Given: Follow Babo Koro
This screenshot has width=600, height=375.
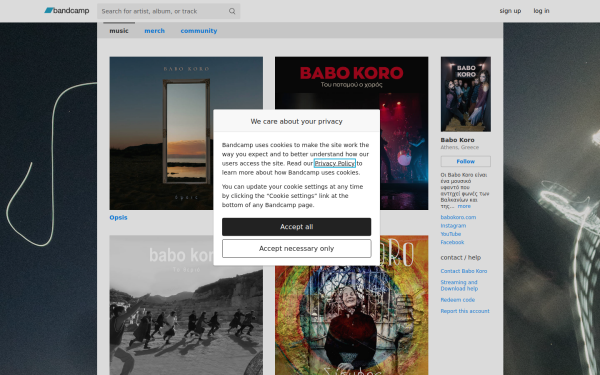Looking at the screenshot, I should (466, 161).
